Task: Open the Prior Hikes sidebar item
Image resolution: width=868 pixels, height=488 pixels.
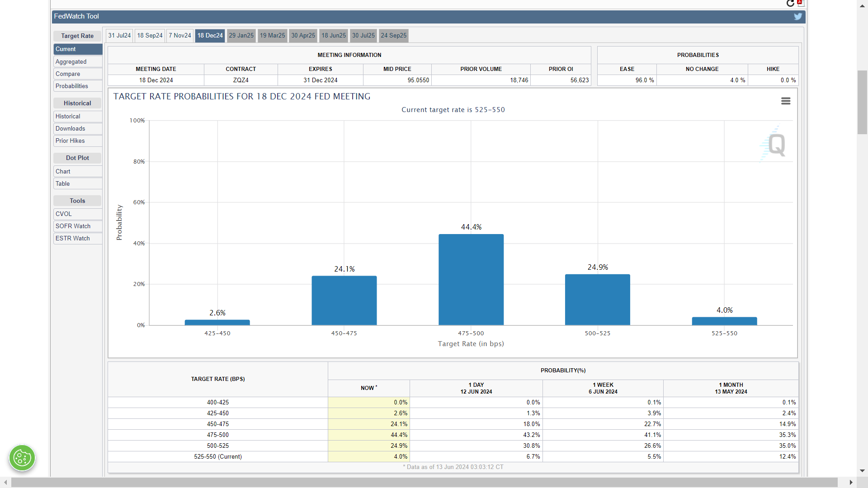Action: 78,141
